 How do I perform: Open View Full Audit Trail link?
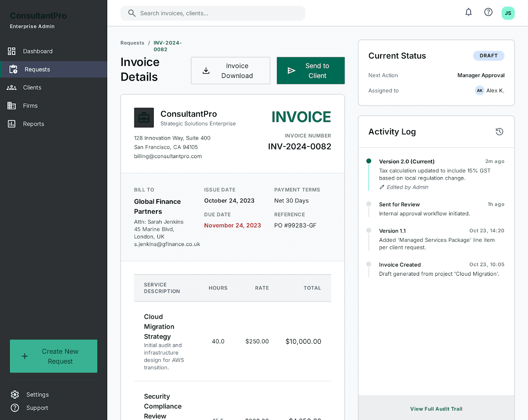pos(436,409)
